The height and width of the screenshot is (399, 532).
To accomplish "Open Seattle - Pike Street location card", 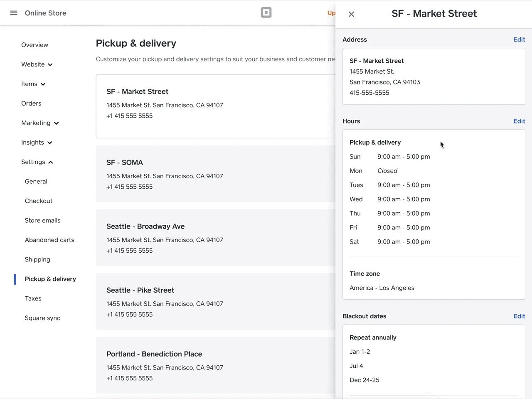I will tap(216, 301).
